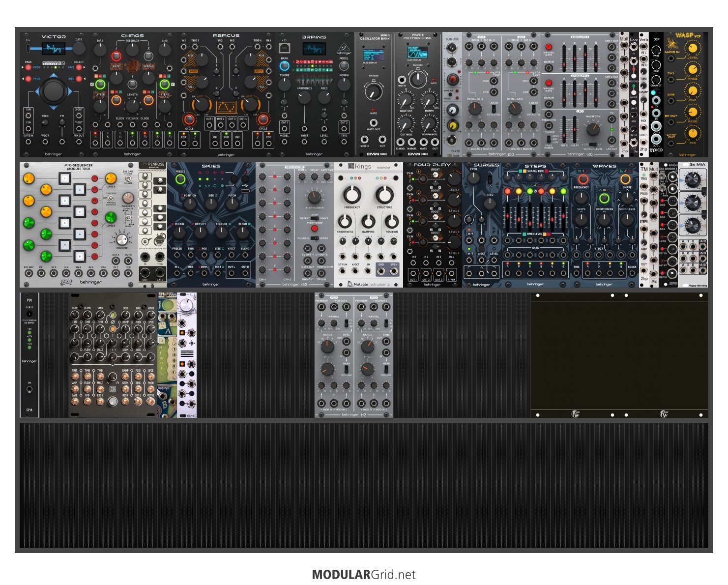Click the LEVEL knob on WASP VCF

click(692, 48)
